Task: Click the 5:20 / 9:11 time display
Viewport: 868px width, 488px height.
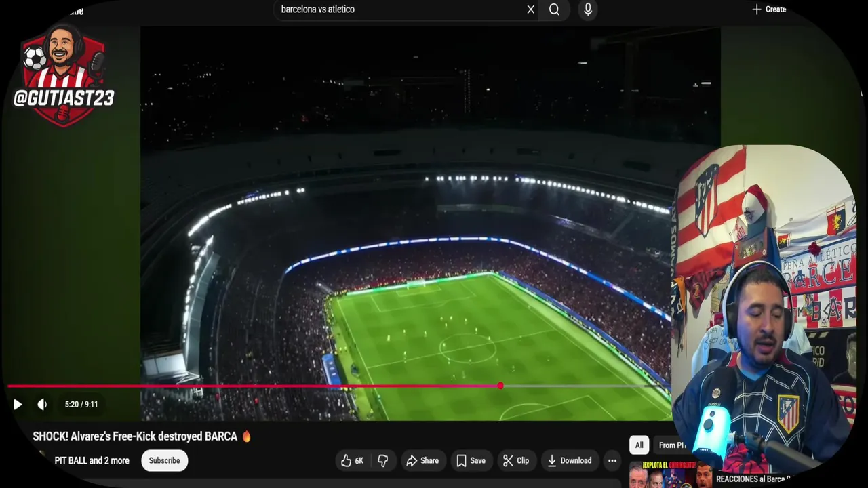Action: coord(81,405)
